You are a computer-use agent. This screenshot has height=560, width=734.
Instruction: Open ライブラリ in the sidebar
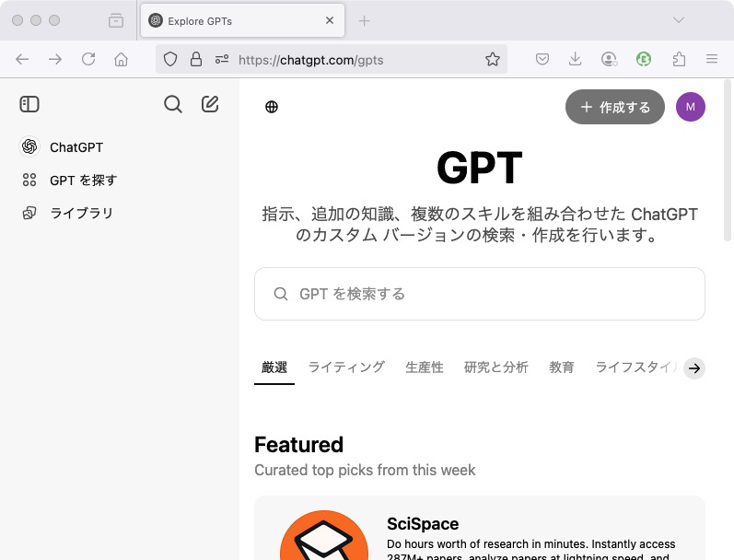81,213
